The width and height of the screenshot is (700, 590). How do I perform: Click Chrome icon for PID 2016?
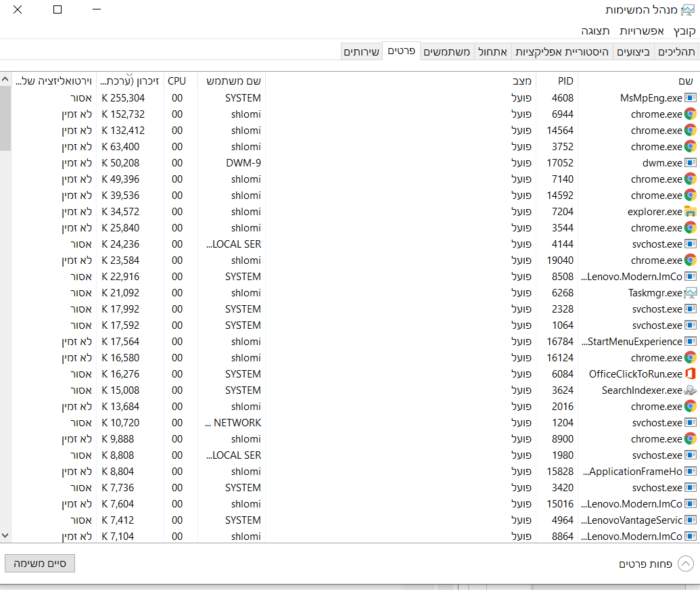(x=690, y=407)
